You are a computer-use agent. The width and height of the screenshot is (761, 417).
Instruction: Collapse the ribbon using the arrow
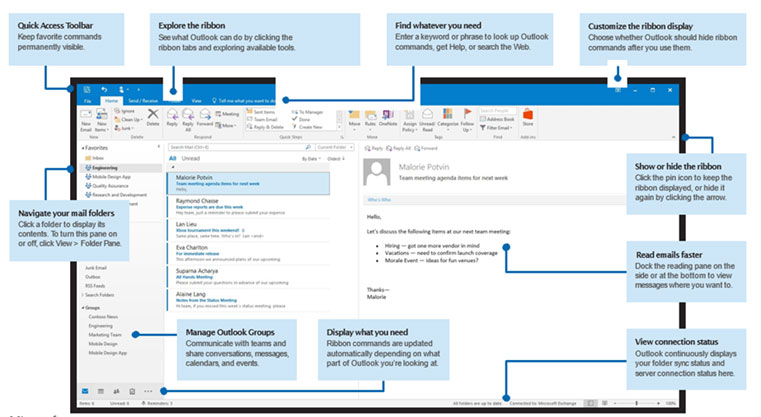pos(673,137)
